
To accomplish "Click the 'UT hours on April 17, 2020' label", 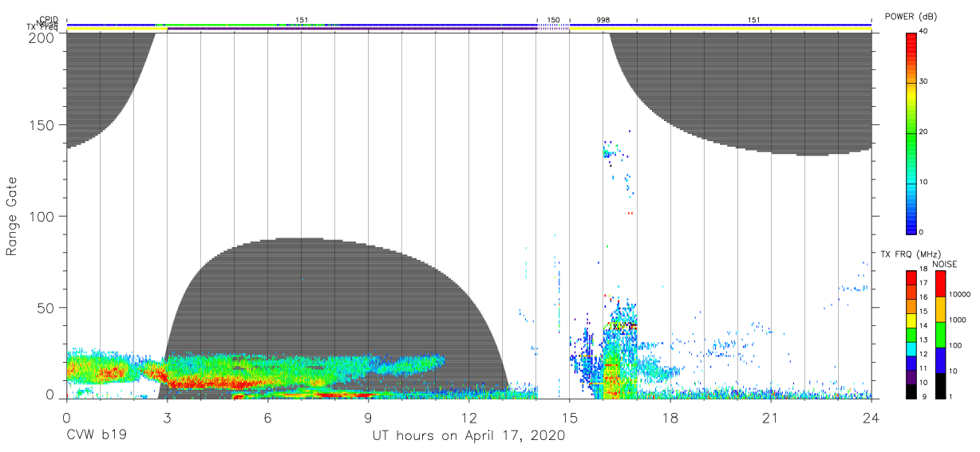I will [x=468, y=436].
